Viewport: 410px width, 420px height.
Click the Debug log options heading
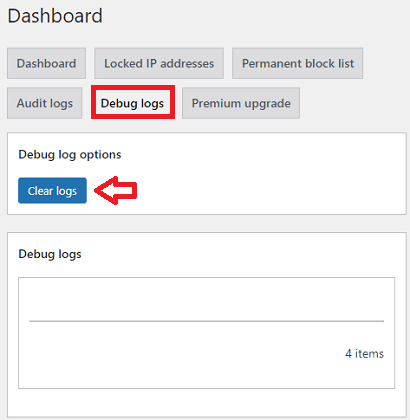[x=70, y=155]
